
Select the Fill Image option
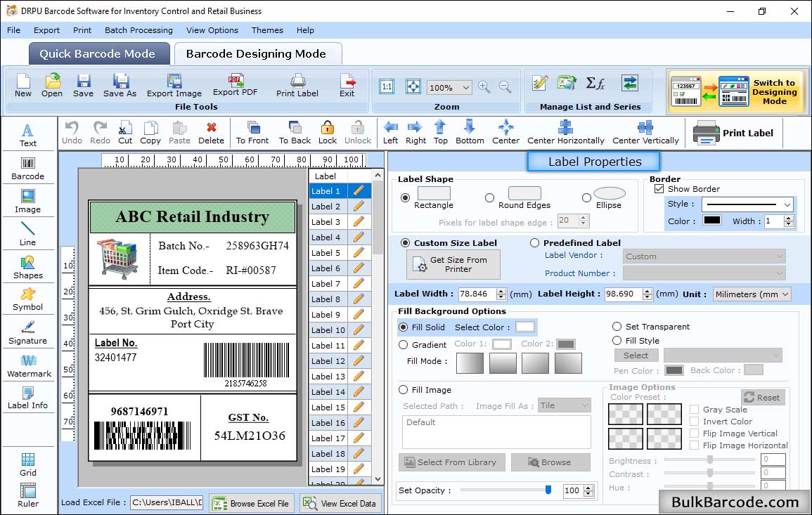[404, 390]
